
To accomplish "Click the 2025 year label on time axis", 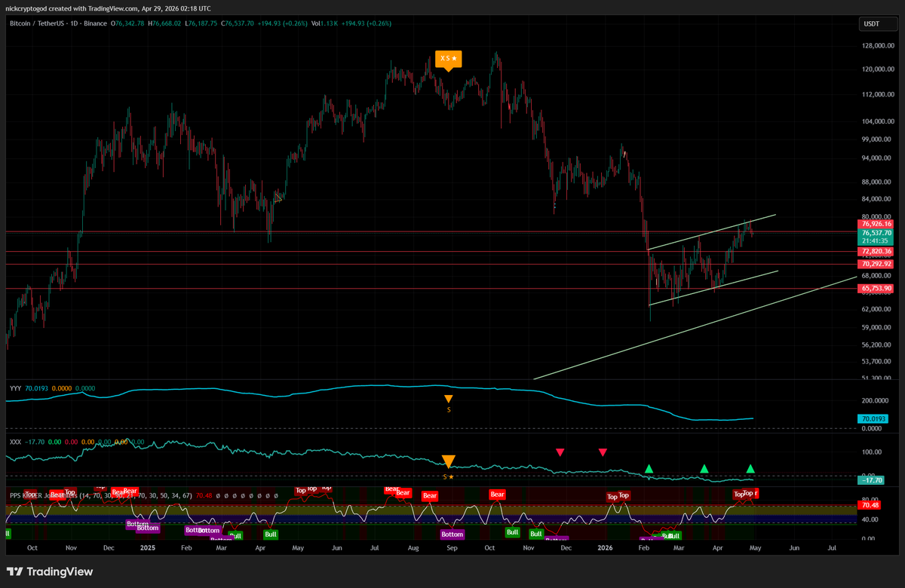I will 146,550.
